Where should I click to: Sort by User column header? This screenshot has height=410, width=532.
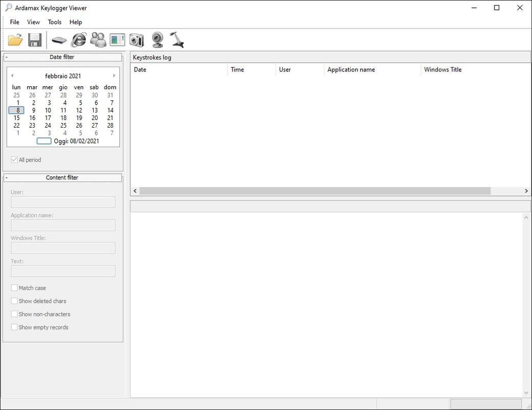click(300, 70)
